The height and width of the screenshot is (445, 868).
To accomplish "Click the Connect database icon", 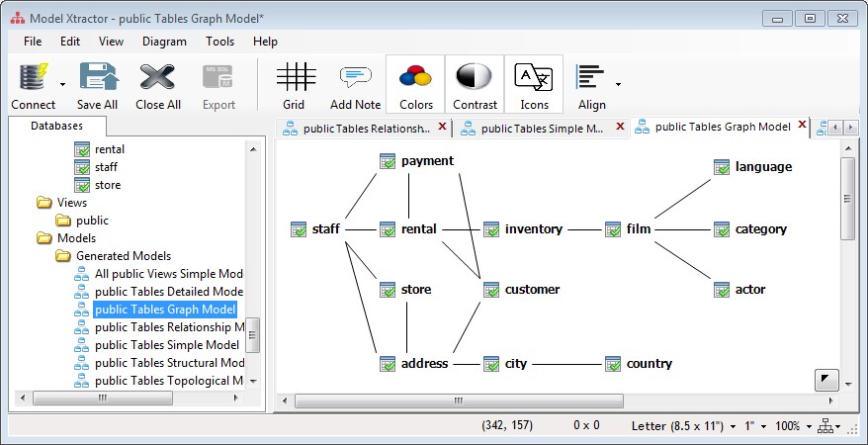I will 32,77.
